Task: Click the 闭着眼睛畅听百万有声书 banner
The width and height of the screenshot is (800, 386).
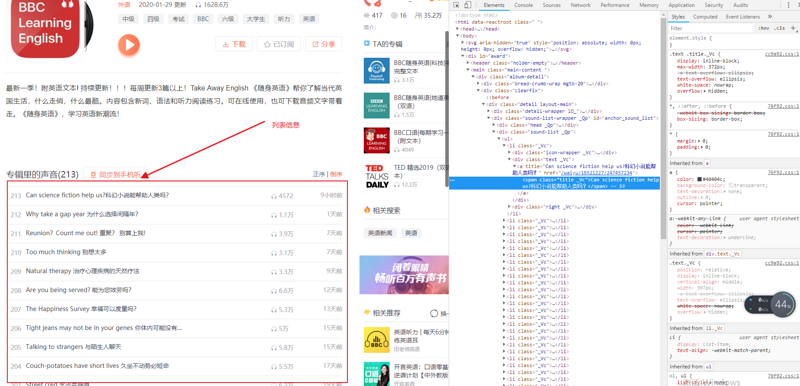Action: coord(404,275)
